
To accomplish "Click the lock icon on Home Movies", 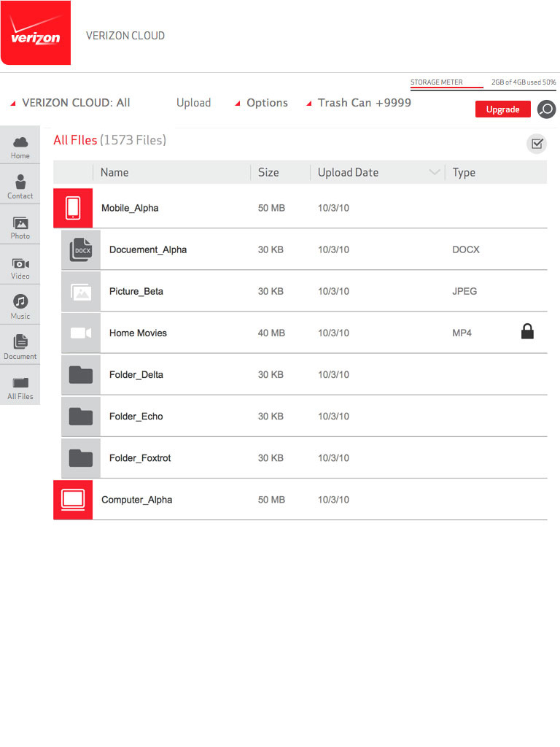I will point(527,332).
